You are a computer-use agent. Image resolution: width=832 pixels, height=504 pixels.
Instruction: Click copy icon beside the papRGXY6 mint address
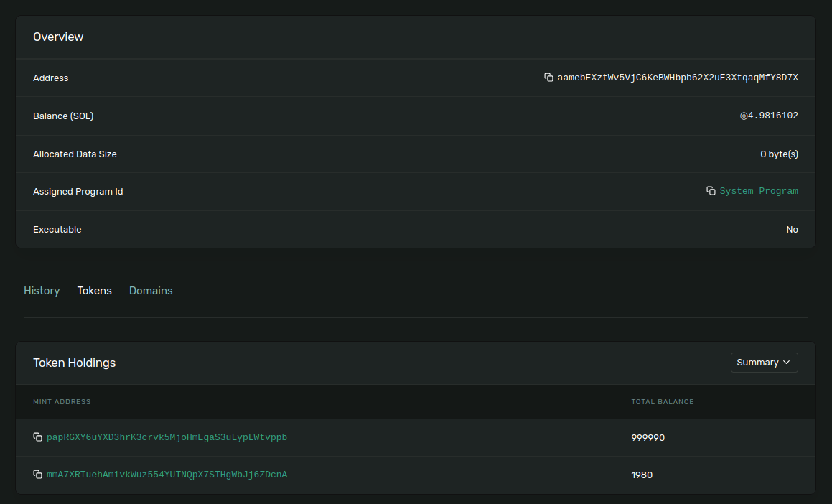[x=38, y=437]
